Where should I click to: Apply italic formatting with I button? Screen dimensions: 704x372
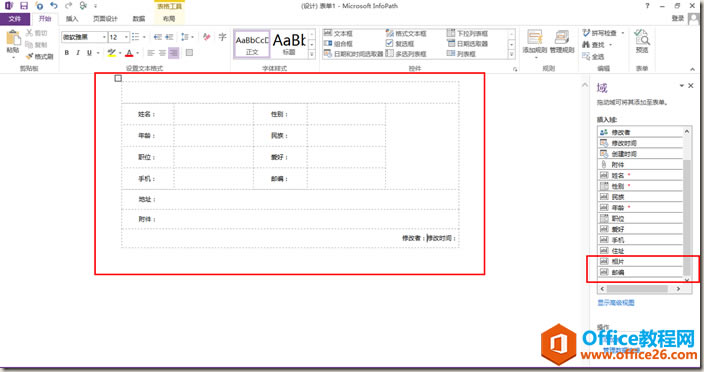[78, 53]
